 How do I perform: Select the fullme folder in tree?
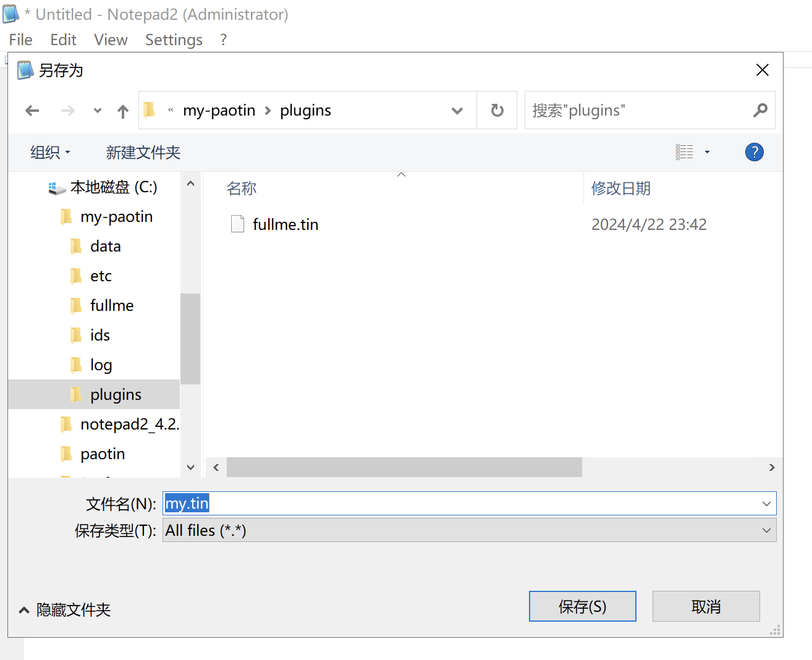(x=112, y=305)
